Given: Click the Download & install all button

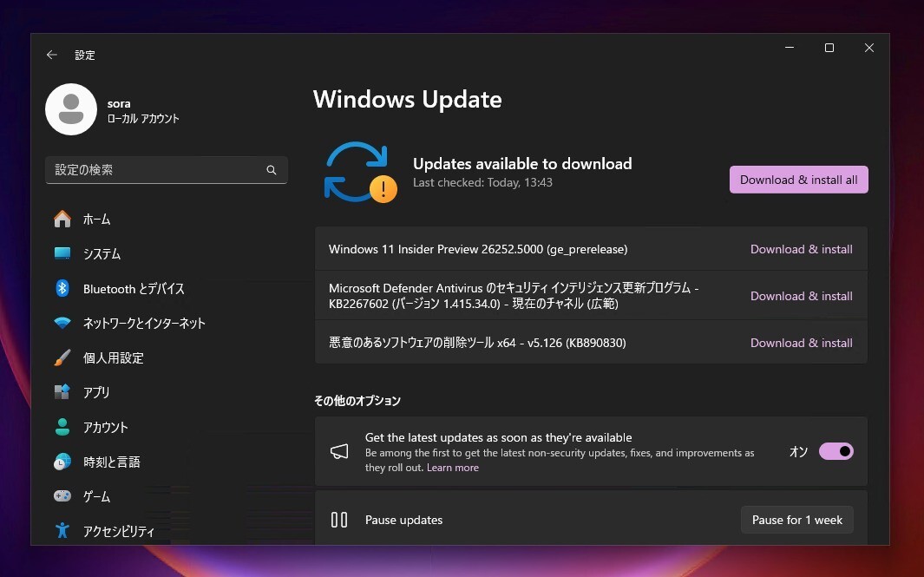Looking at the screenshot, I should 797,179.
